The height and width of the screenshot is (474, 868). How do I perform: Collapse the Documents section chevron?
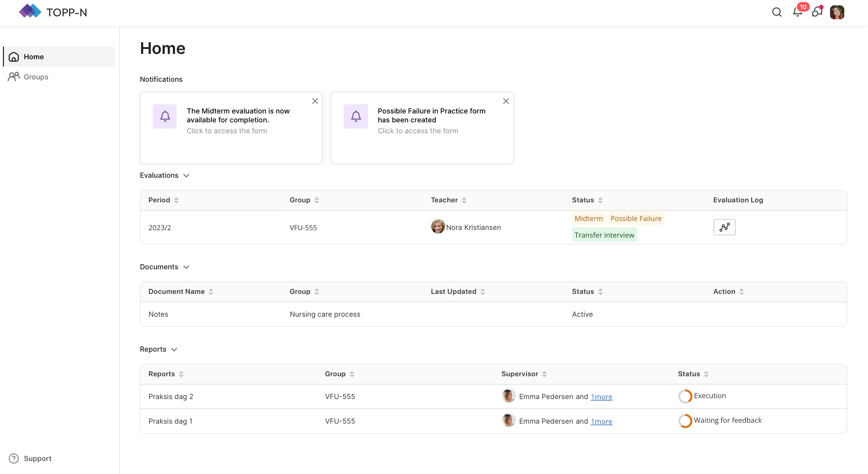186,267
